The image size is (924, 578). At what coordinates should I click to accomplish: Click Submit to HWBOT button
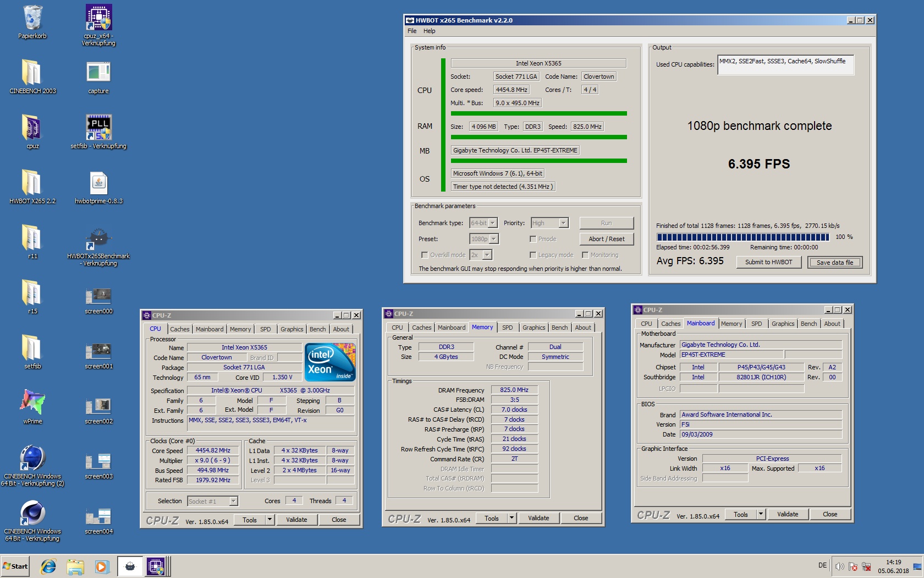pyautogui.click(x=769, y=262)
